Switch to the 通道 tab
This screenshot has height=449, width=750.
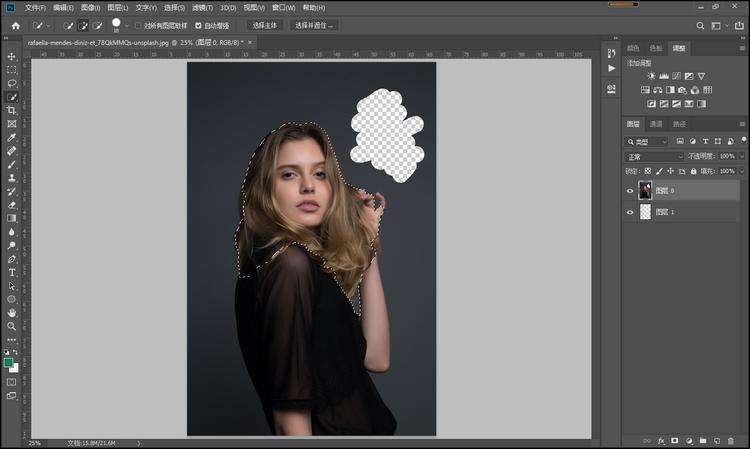(656, 124)
